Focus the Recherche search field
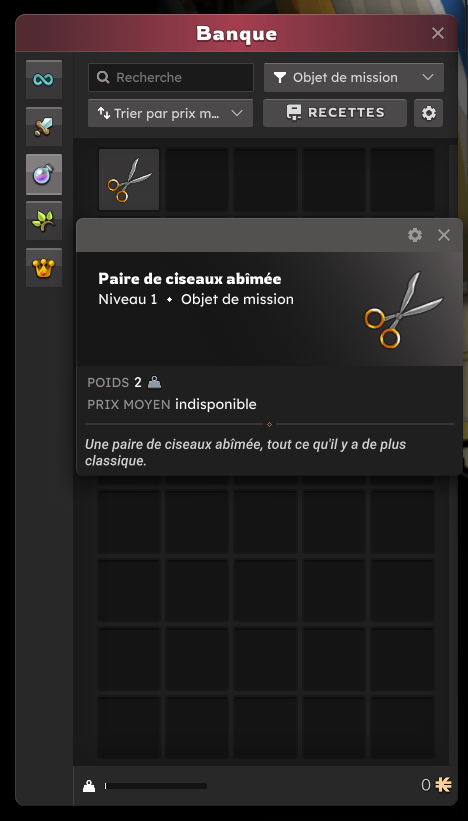This screenshot has width=468, height=821. [x=171, y=77]
